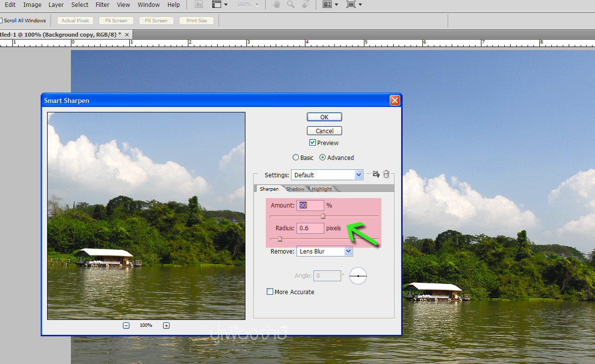The image size is (595, 364).
Task: Click the View Extras filmstrip icon
Action: coord(216,4)
